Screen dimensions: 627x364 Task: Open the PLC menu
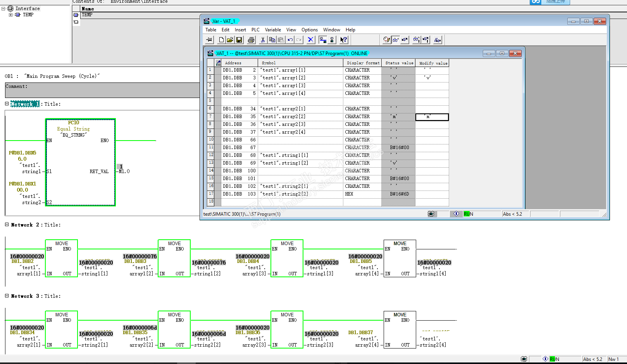click(x=255, y=30)
